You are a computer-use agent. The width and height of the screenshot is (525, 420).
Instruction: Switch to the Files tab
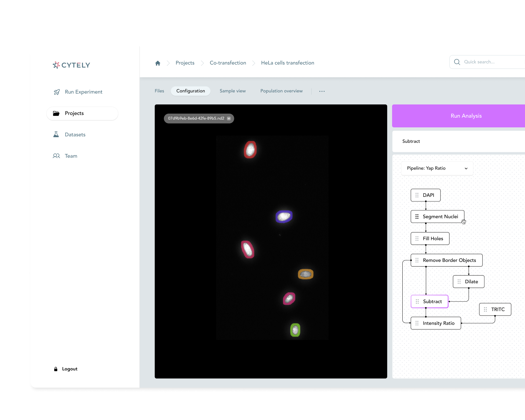pos(159,91)
